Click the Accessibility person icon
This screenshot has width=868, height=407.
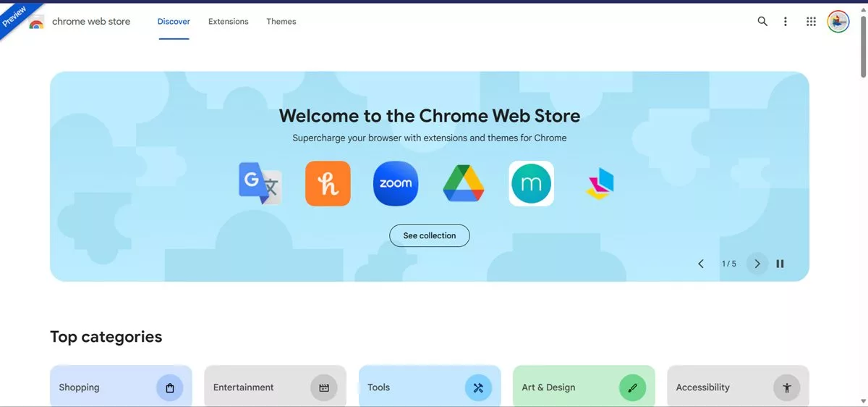[x=787, y=388]
